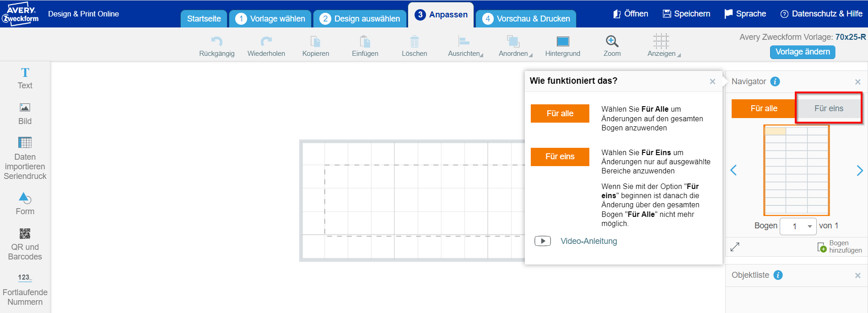
Task: Click the Rückgängig undo icon
Action: tap(216, 42)
